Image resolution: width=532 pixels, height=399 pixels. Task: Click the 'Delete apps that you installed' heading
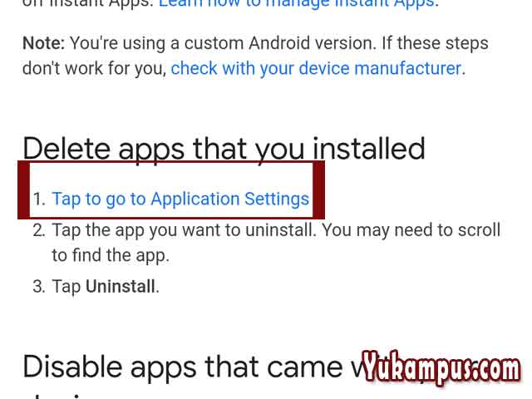pos(224,149)
